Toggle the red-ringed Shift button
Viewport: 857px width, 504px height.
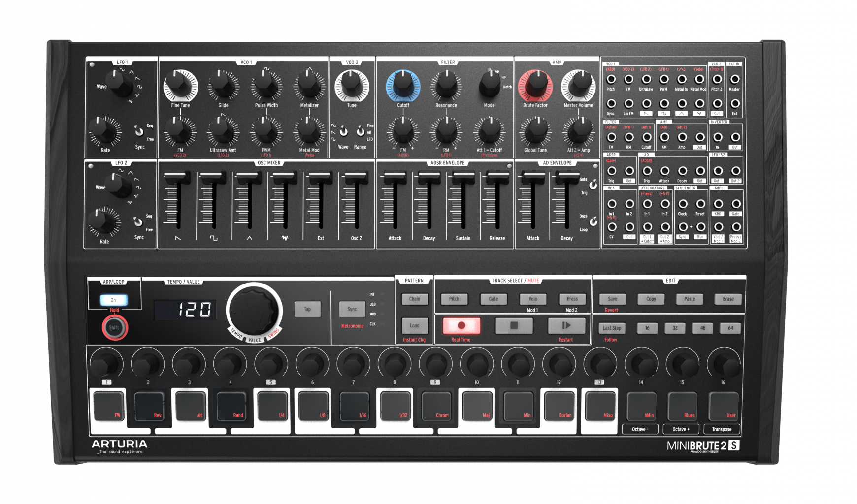(114, 328)
